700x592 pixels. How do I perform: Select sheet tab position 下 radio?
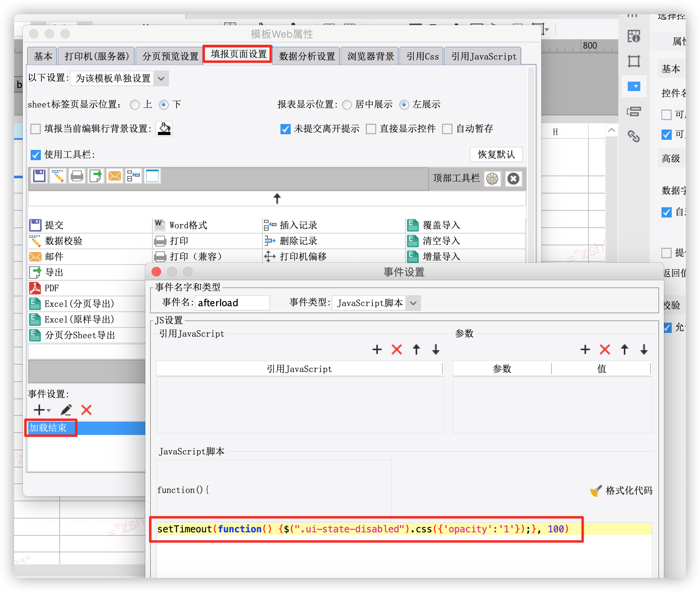point(164,105)
